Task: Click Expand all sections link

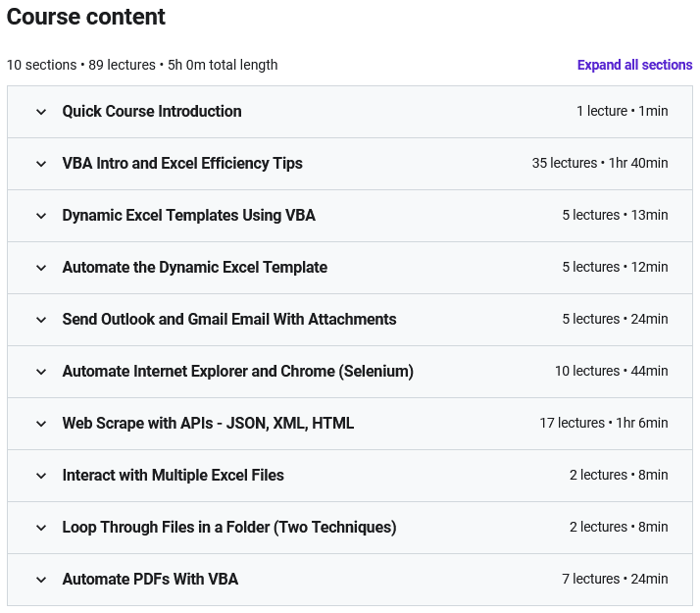Action: [634, 65]
